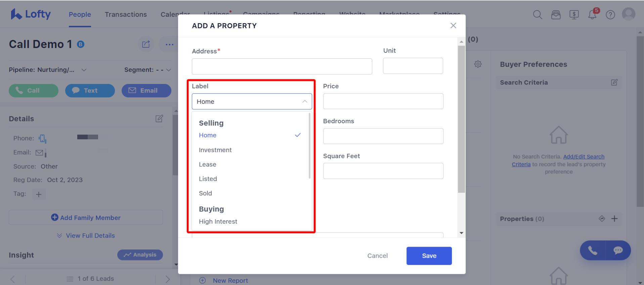Edit the Details section pencil icon
This screenshot has height=285, width=644.
pos(159,118)
